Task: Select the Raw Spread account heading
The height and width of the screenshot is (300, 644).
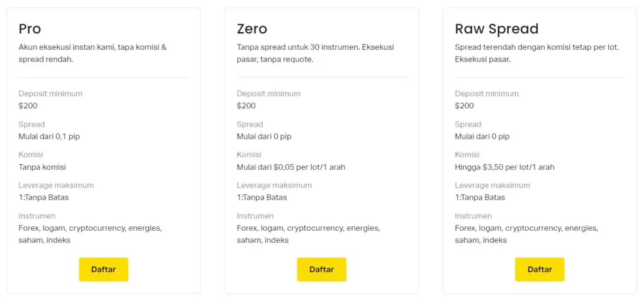Action: [496, 29]
